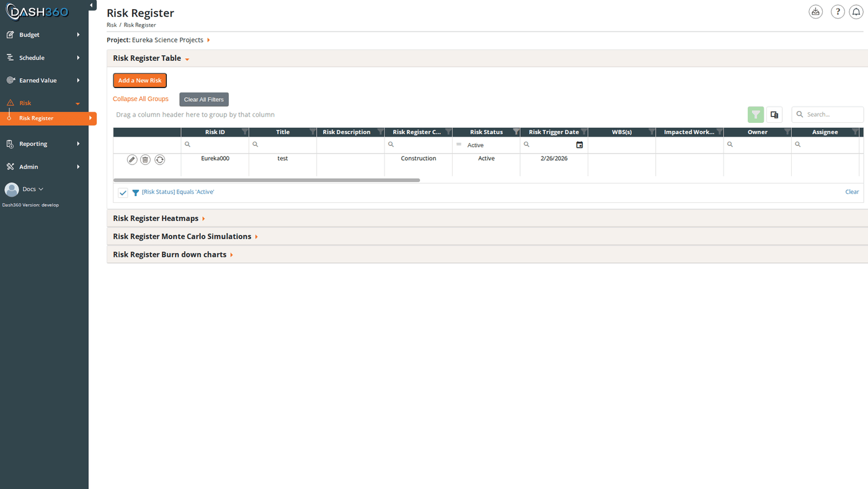The image size is (868, 489).
Task: Open the Docs user menu
Action: (25, 189)
